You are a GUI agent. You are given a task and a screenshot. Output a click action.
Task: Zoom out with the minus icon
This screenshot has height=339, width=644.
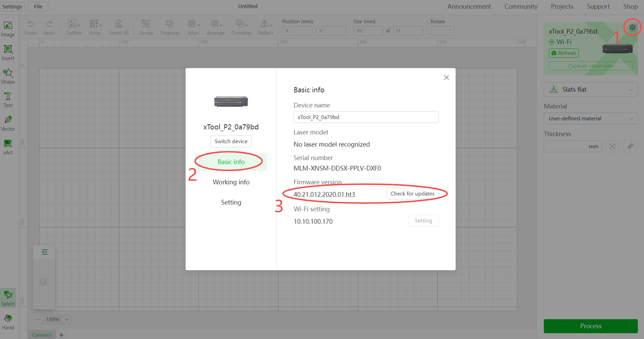[38, 319]
